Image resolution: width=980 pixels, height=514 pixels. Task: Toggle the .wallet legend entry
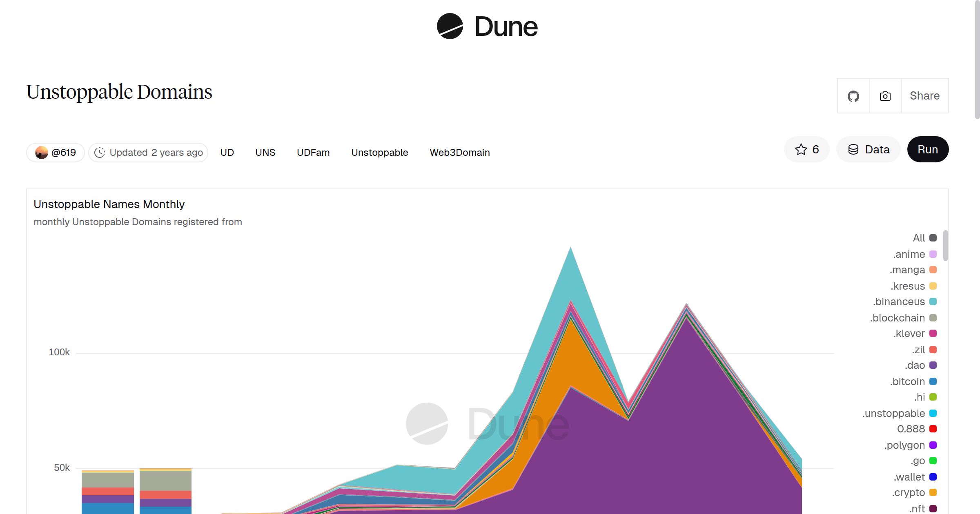pyautogui.click(x=909, y=476)
